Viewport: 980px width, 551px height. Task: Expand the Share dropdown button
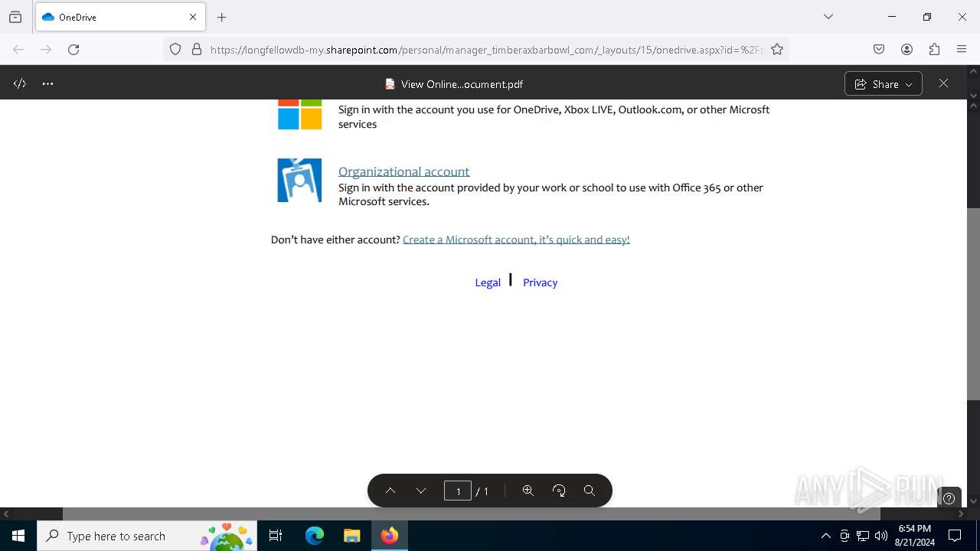pyautogui.click(x=884, y=84)
